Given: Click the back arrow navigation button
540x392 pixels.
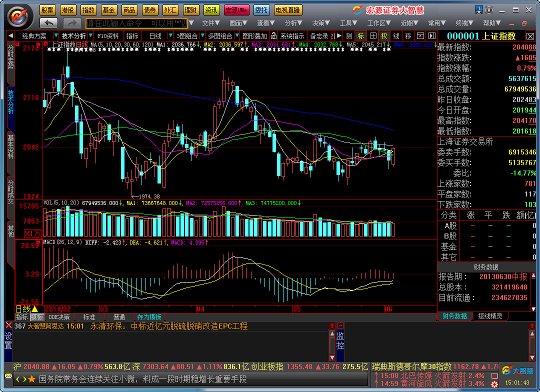Looking at the screenshot, I should 48,23.
